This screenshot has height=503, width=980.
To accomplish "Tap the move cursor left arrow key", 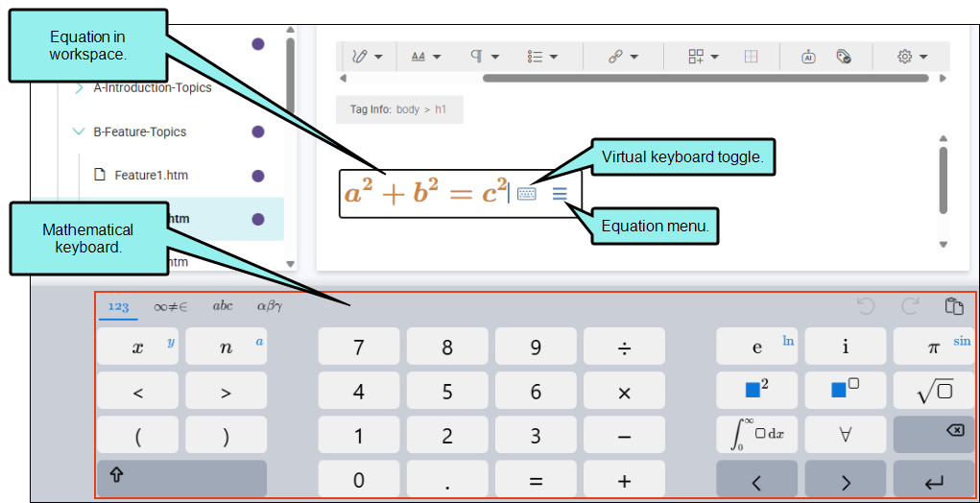I will pos(757,479).
